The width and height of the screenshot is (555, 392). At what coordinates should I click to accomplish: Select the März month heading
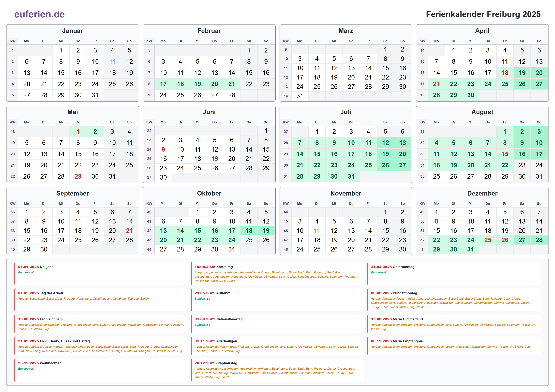[346, 31]
